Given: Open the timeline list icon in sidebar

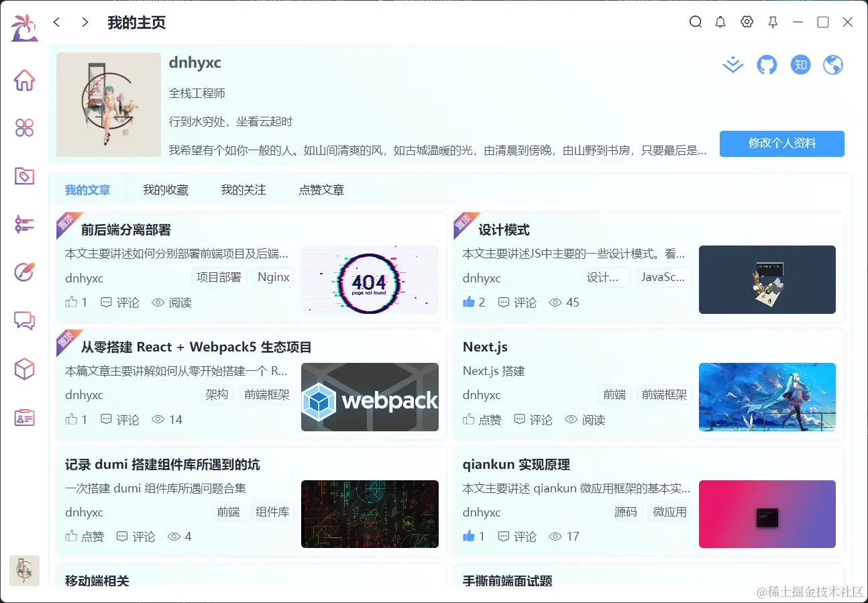Looking at the screenshot, I should coord(24,225).
